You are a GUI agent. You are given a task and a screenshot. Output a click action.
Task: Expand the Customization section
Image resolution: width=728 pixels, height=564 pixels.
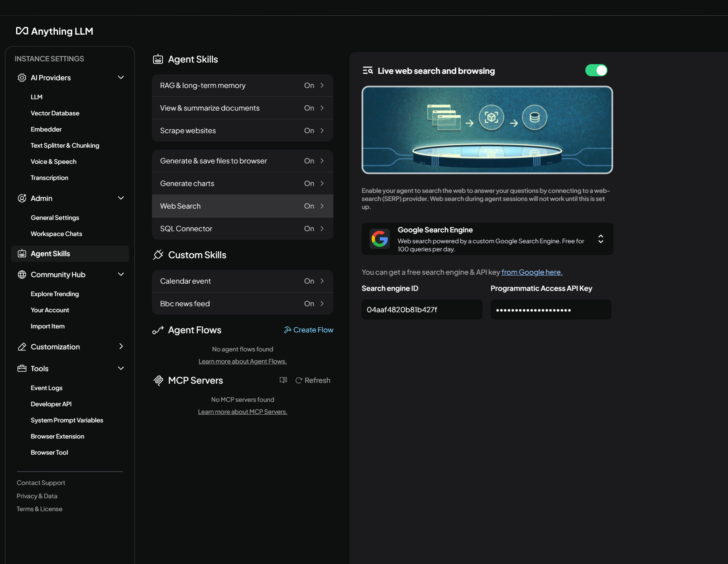[121, 347]
